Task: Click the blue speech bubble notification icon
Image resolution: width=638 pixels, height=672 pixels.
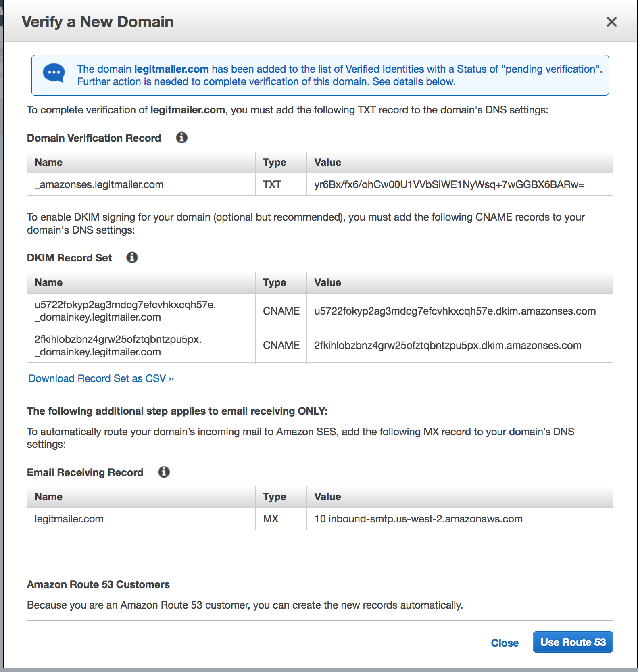Action: coord(54,73)
